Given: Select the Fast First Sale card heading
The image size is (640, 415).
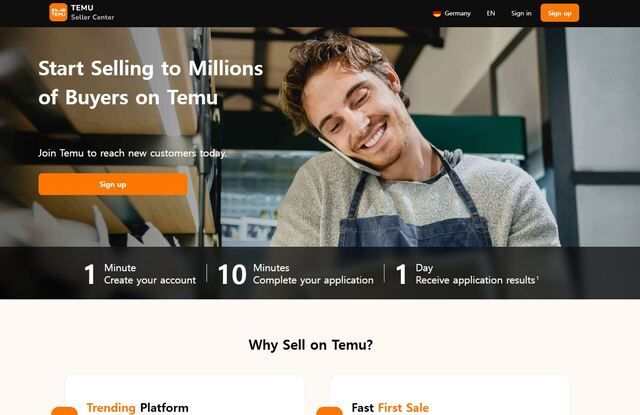Looking at the screenshot, I should tap(390, 408).
